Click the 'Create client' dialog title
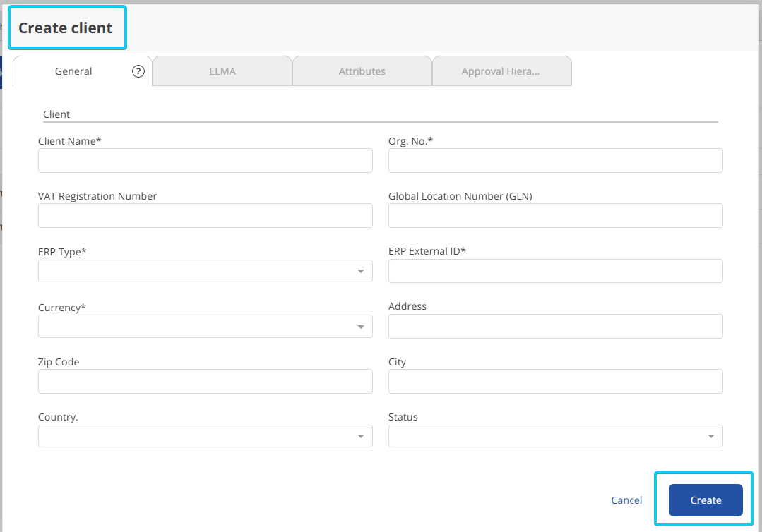Viewport: 762px width, 532px height. 66,28
